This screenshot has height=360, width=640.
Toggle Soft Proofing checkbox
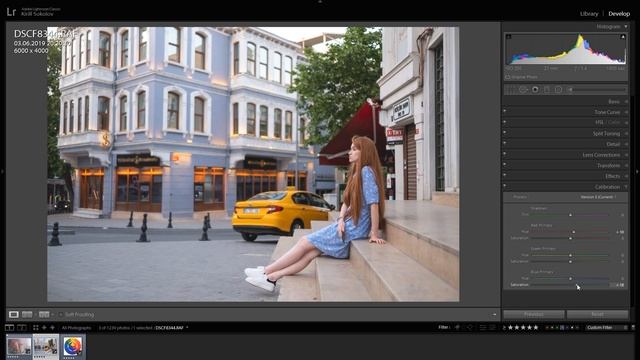pyautogui.click(x=61, y=314)
